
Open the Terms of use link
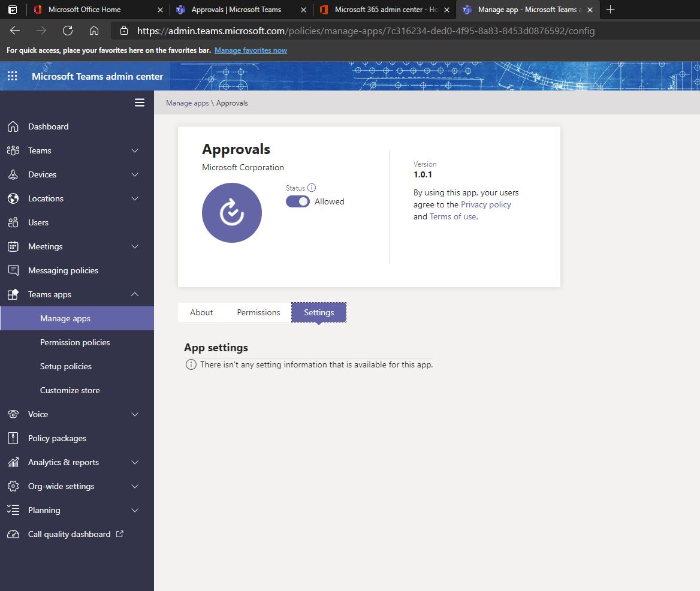(452, 216)
